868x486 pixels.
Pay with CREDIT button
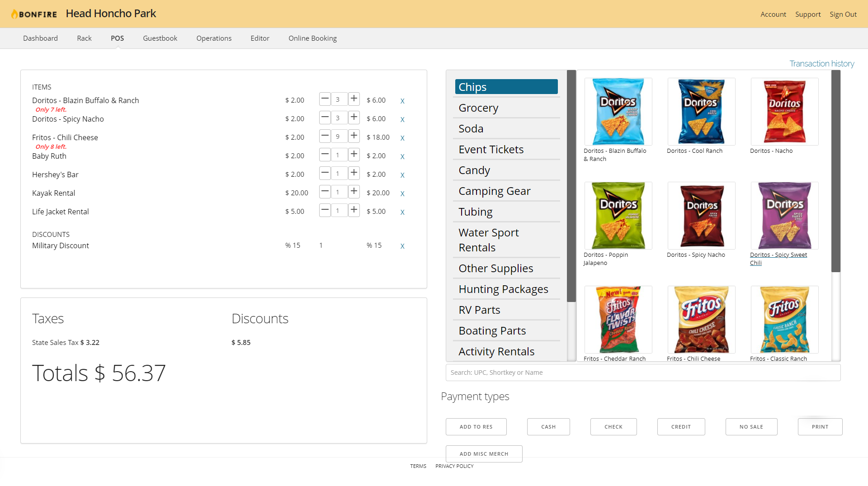point(681,427)
